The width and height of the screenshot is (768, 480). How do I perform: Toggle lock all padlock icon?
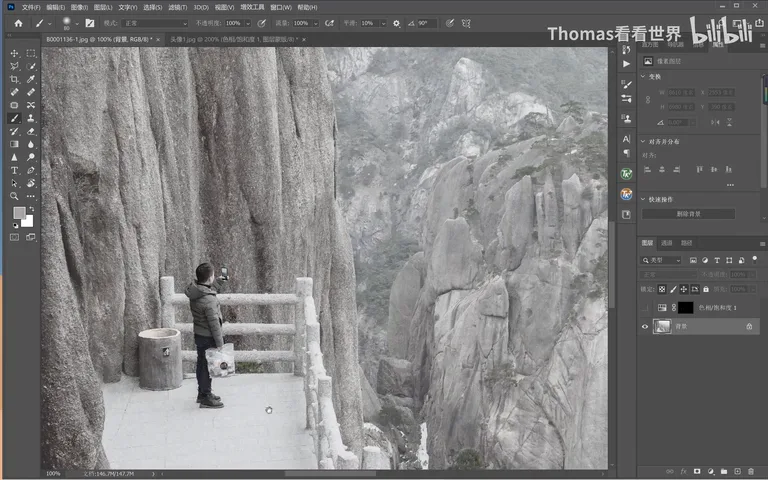[706, 289]
